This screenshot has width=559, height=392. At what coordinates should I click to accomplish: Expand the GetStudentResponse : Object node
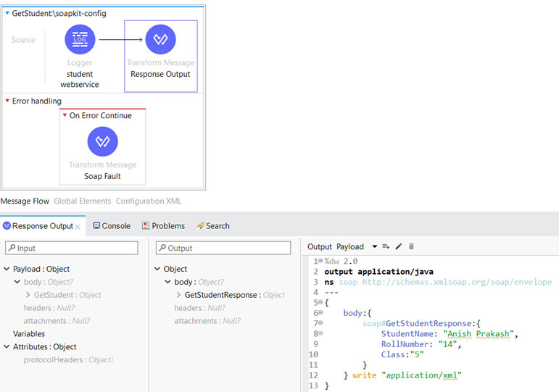click(178, 295)
